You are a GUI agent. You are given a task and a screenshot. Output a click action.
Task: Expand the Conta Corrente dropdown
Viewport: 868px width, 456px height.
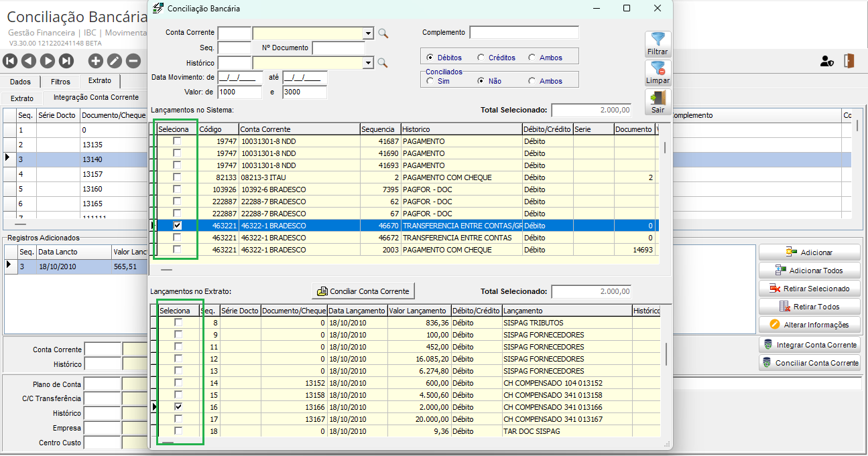pyautogui.click(x=368, y=33)
